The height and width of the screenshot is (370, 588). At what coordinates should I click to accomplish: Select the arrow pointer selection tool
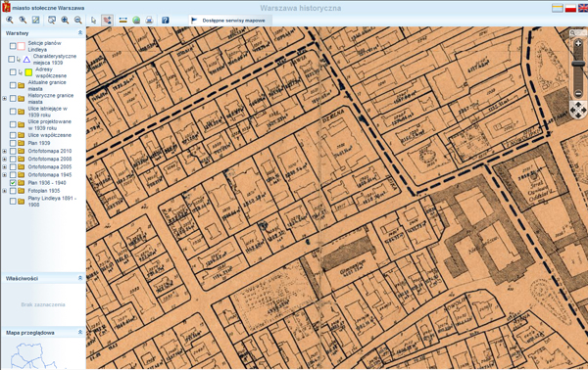[94, 20]
